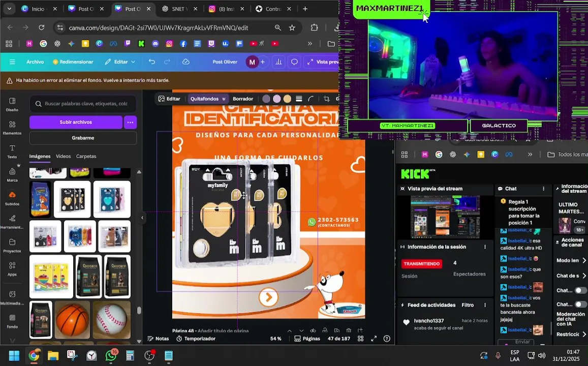Switch to Inicio browser tab
Image resolution: width=588 pixels, height=366 pixels.
point(38,9)
